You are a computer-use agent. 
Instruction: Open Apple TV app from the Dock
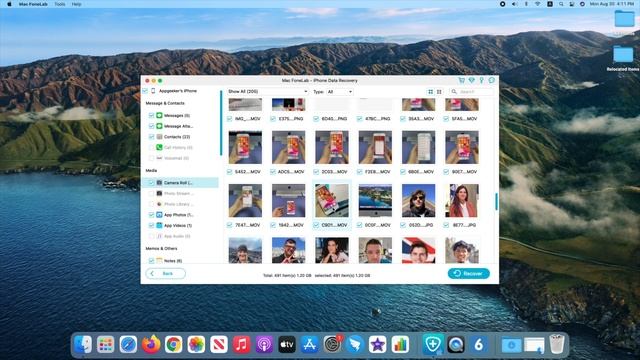pos(287,345)
